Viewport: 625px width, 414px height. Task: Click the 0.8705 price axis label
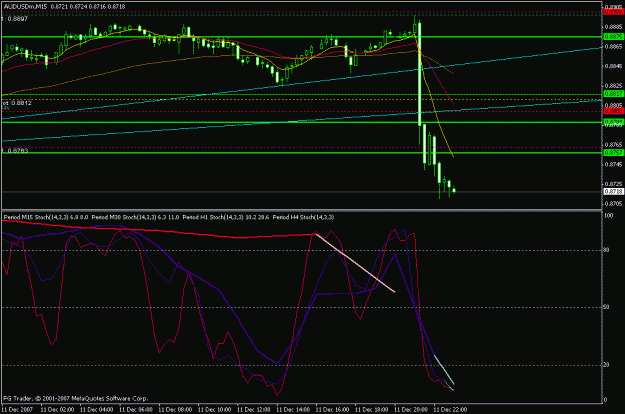(614, 204)
